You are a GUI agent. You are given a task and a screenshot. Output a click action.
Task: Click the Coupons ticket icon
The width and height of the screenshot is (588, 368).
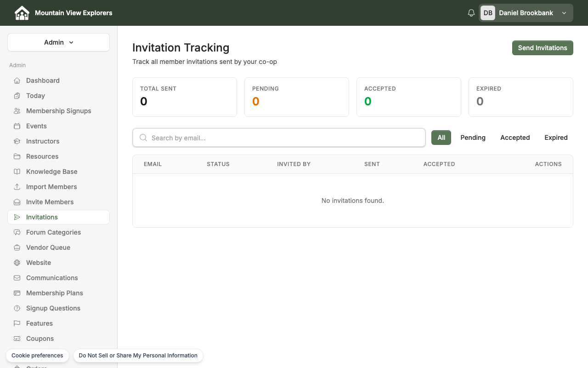17,339
